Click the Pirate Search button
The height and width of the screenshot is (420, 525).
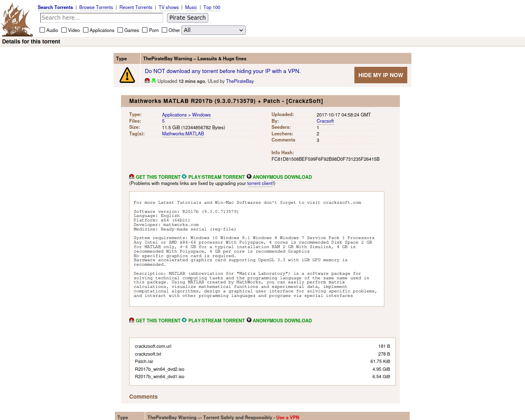point(187,18)
